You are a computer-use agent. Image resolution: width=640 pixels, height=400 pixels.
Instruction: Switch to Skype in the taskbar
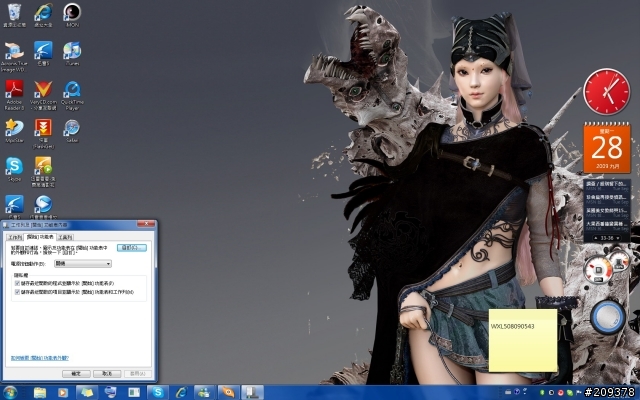158,393
